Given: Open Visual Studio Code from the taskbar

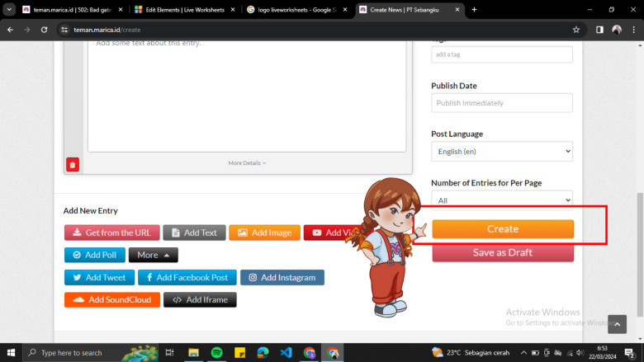Looking at the screenshot, I should tap(286, 352).
